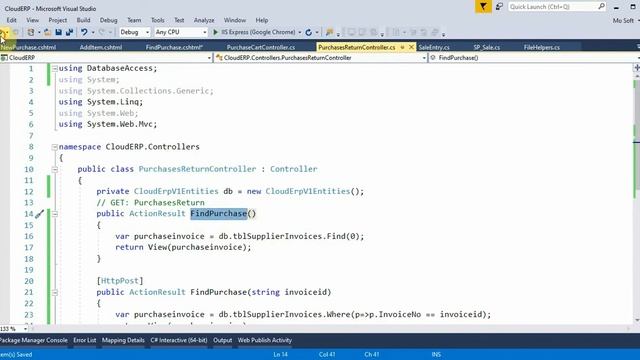640x360 pixels.
Task: Start IIS Express with green play icon
Action: click(216, 32)
